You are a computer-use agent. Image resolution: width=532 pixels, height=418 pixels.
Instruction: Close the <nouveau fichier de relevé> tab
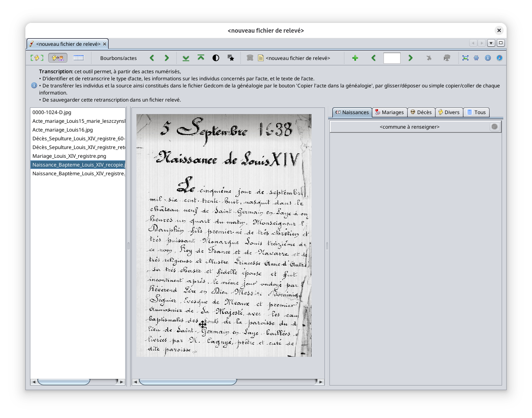point(104,44)
